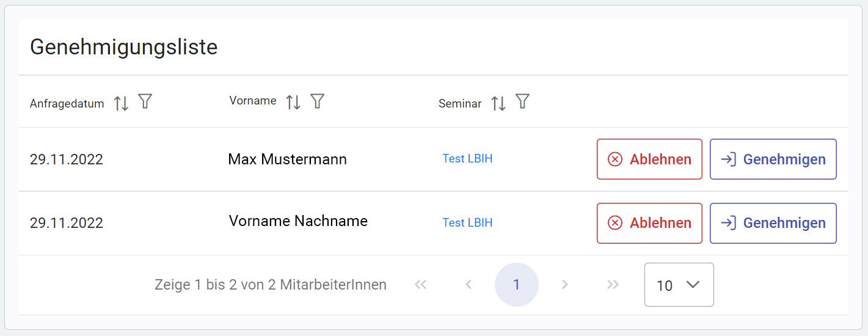
Task: Sort the list by Vorname column
Action: tap(293, 102)
